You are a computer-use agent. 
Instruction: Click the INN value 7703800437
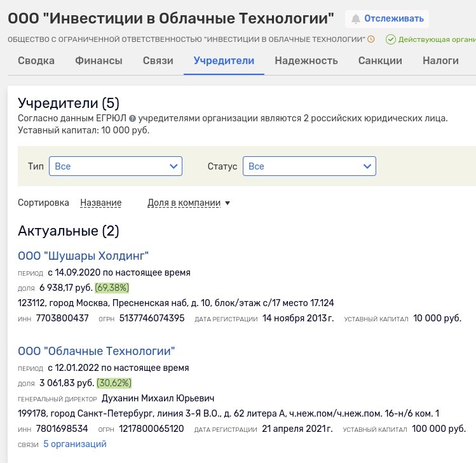62,318
